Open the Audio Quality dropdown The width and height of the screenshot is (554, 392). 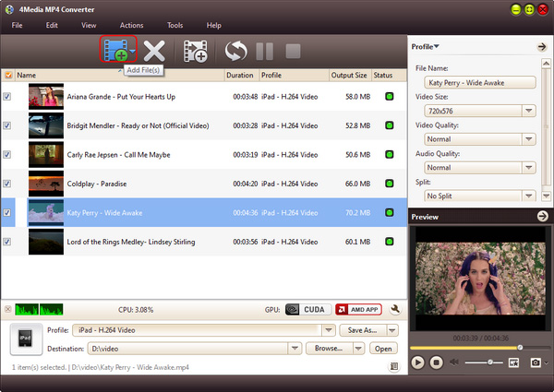pos(528,168)
